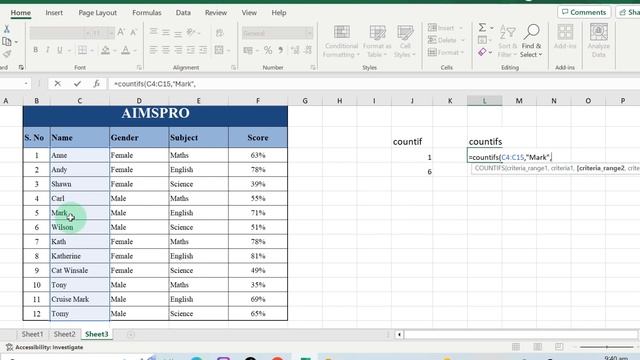Click the Decrease Font Size icon
Screen dimensions: 640x360
pos(133,33)
